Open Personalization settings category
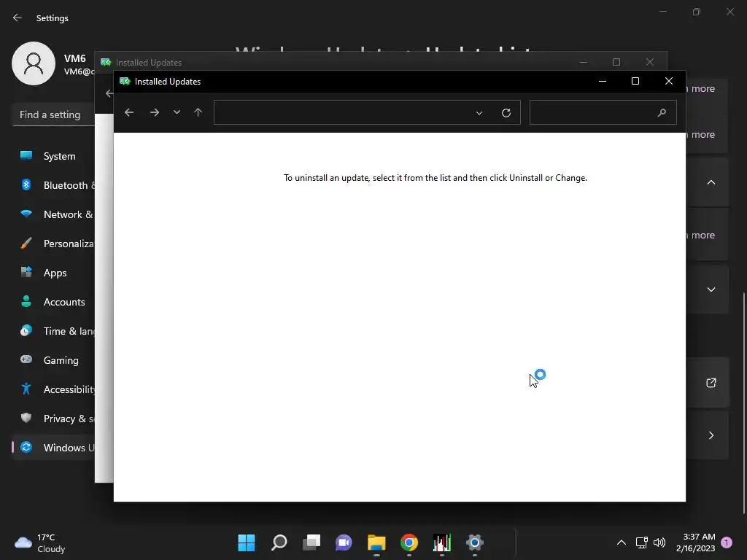The width and height of the screenshot is (747, 560). [53, 244]
